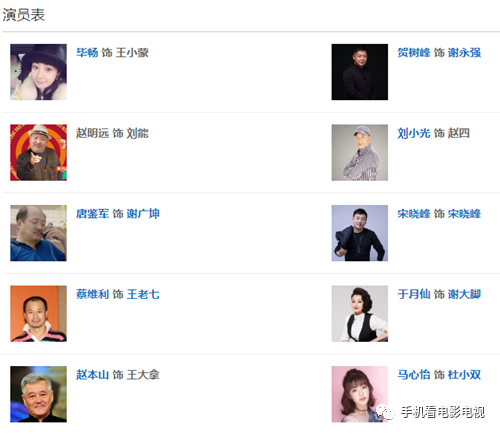The width and height of the screenshot is (500, 434).
Task: Click the 马心怡 actor name link
Action: pyautogui.click(x=414, y=375)
